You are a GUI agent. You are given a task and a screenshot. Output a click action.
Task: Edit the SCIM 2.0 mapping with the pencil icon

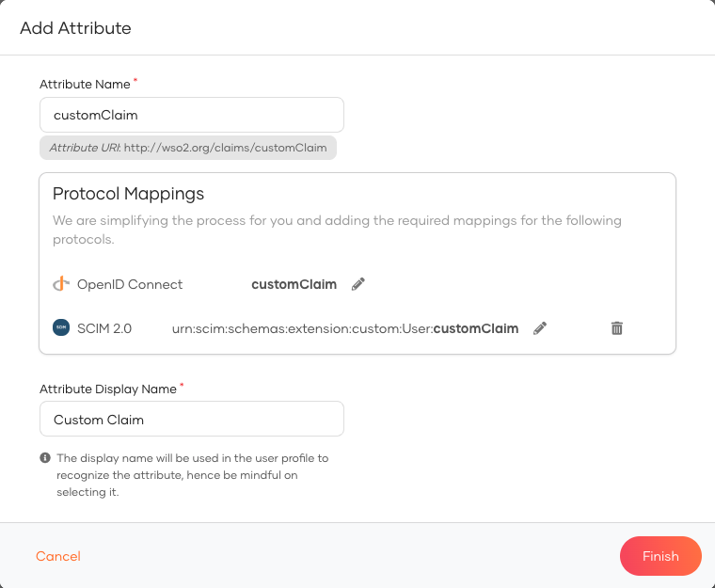(540, 328)
